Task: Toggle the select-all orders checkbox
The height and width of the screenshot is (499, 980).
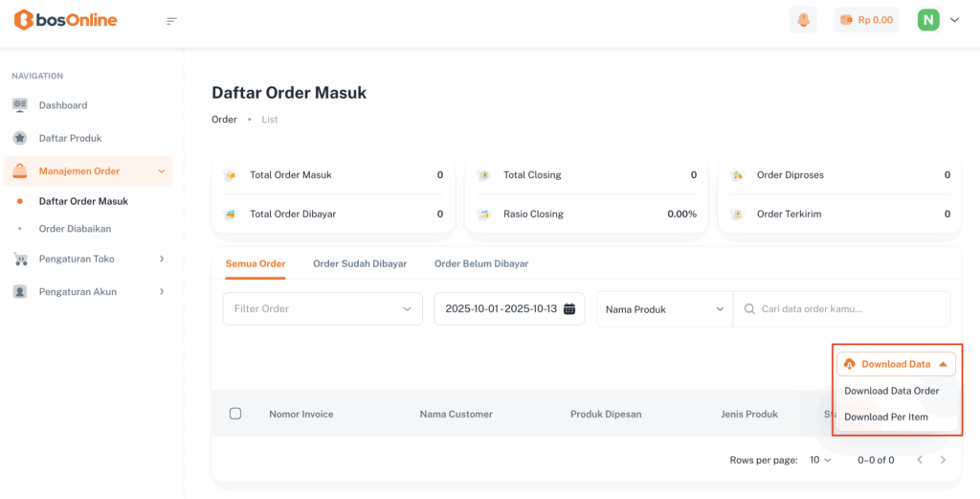Action: [235, 414]
